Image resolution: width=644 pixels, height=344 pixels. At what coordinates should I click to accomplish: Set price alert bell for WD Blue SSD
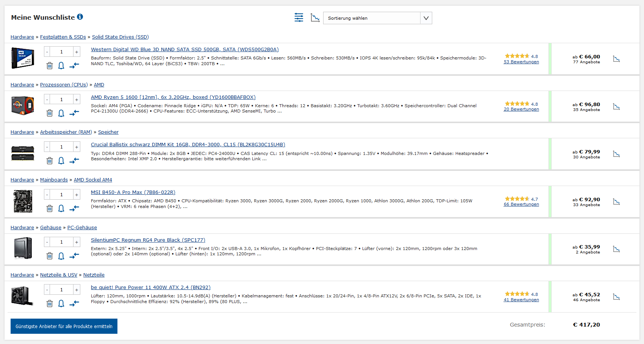click(x=61, y=66)
